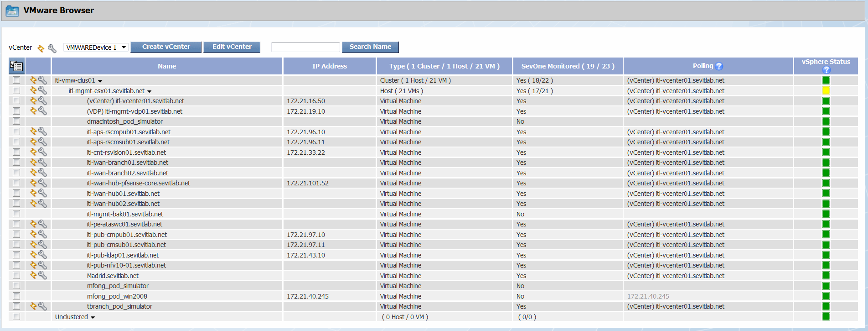The width and height of the screenshot is (868, 331).
Task: Open the vSphere Status help question mark icon
Action: click(826, 70)
